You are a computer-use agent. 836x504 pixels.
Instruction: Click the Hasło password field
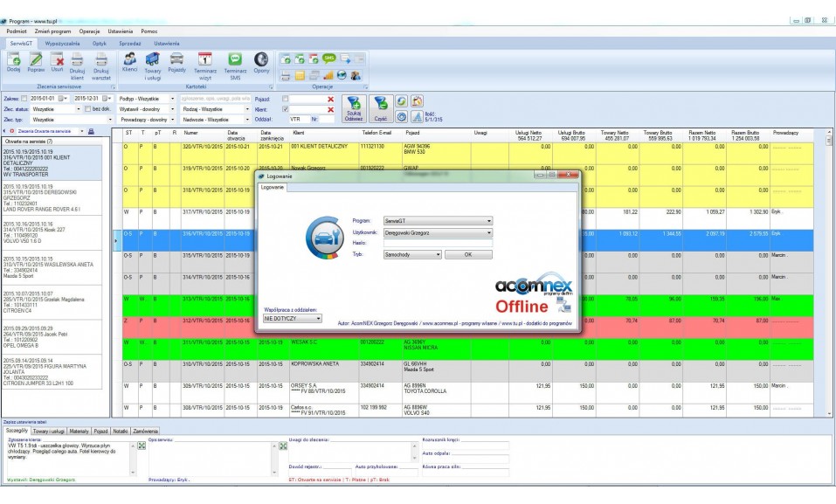[439, 244]
